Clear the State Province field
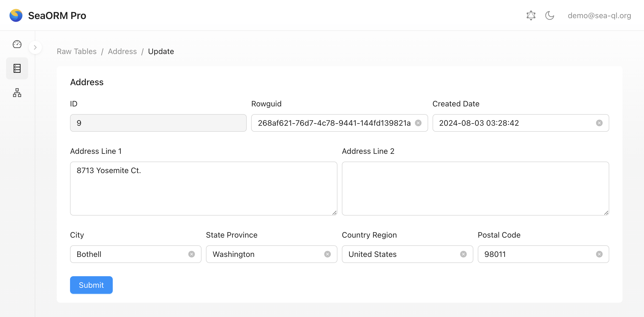The height and width of the screenshot is (317, 644). click(x=328, y=254)
